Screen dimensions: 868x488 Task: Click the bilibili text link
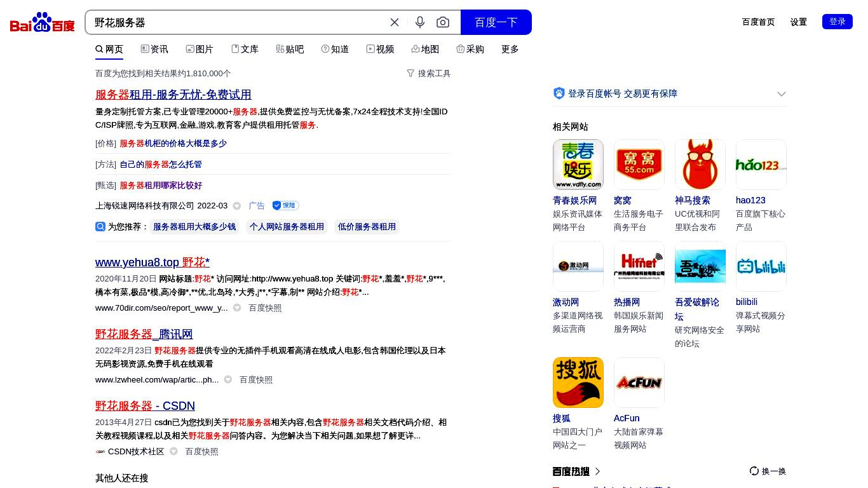747,302
